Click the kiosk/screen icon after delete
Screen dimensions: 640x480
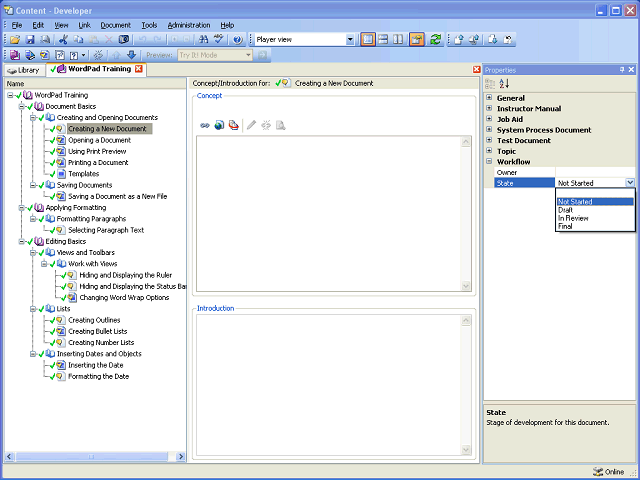coord(124,40)
